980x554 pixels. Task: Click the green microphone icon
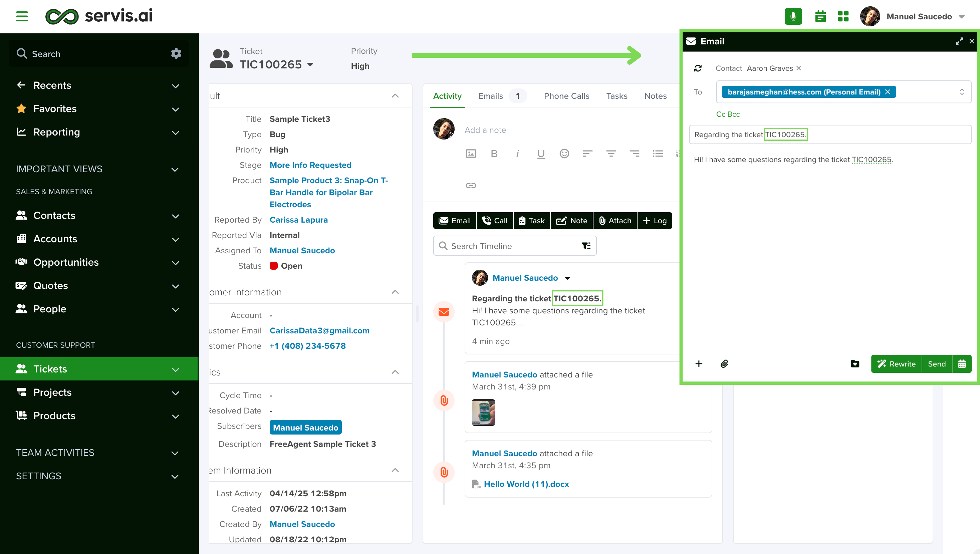coord(793,16)
